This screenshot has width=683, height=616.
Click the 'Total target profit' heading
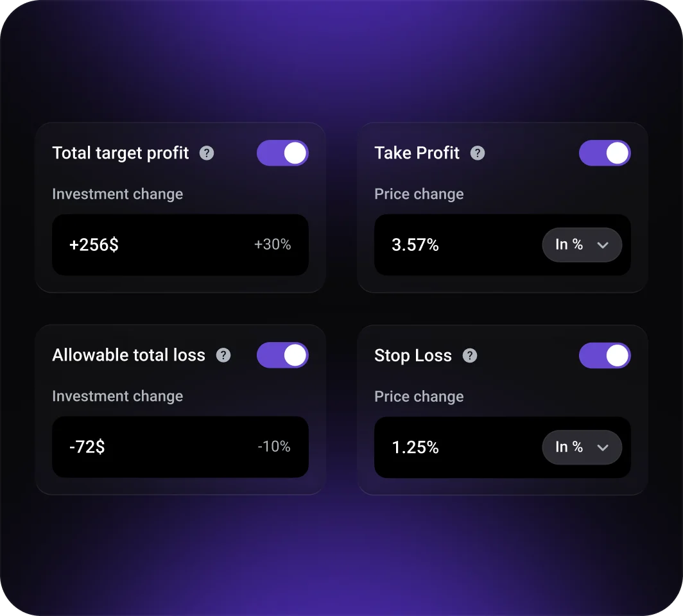tap(121, 153)
